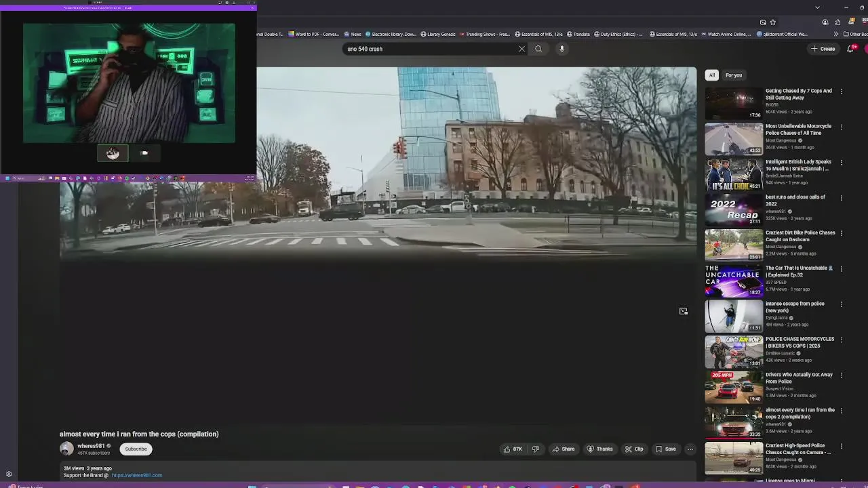The image size is (868, 488).
Task: Open 'Trending Shows' bookmark
Action: point(485,34)
